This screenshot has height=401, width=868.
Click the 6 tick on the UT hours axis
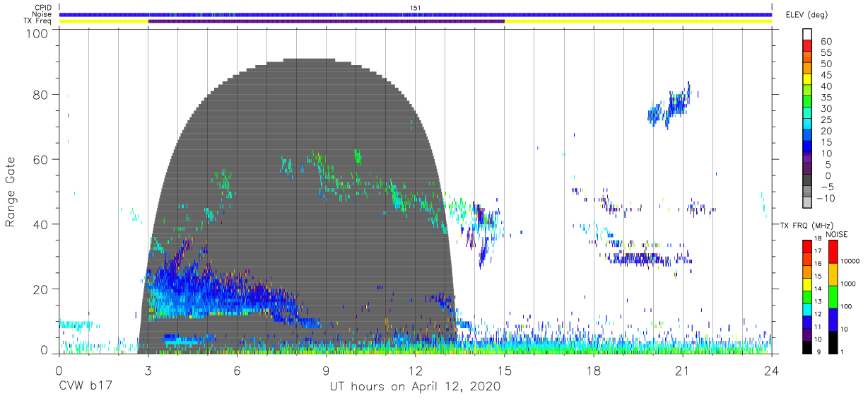[237, 371]
